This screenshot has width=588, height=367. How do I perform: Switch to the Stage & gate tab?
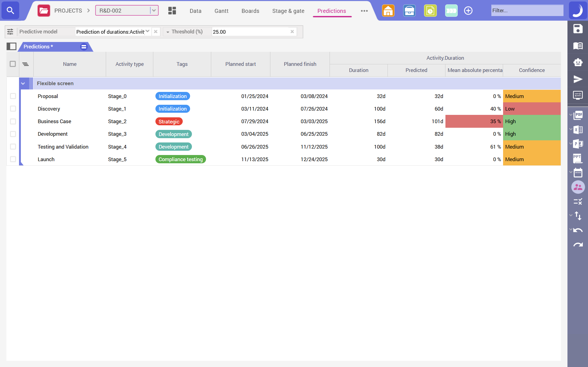coord(288,11)
